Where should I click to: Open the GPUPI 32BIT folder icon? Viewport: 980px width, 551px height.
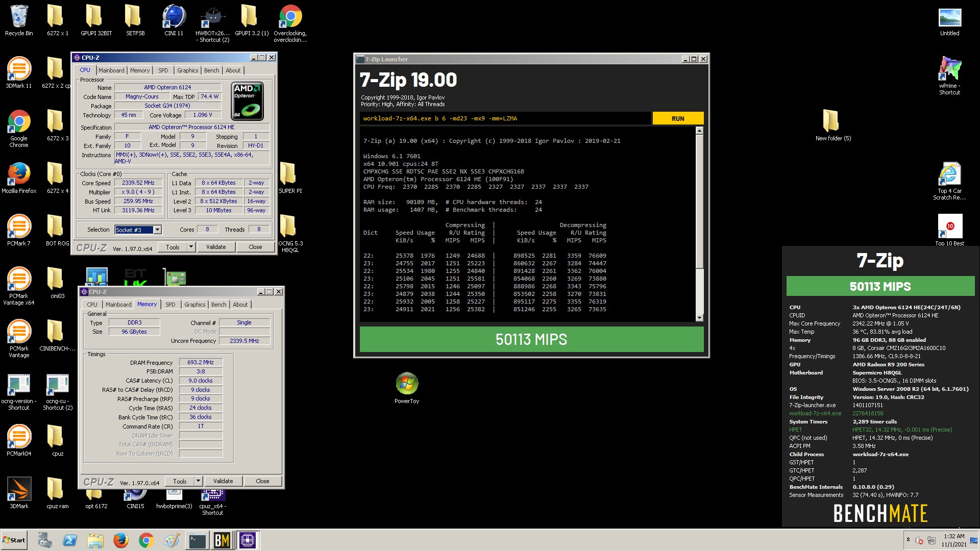point(96,20)
